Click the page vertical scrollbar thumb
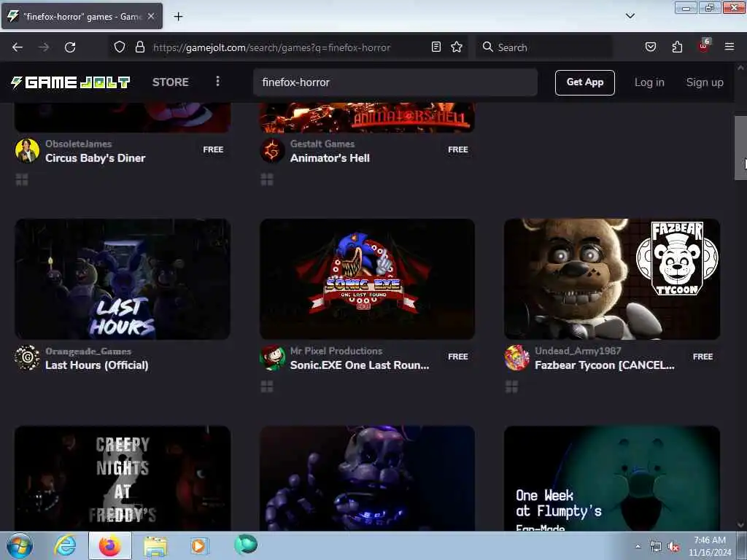Screen dimensions: 747x560 click(740, 147)
